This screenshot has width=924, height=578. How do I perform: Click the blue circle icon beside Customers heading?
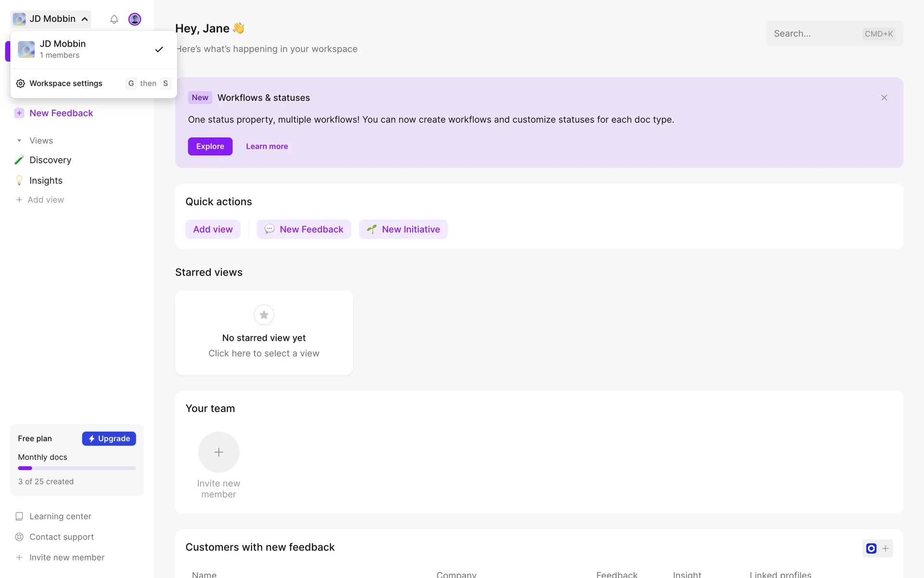(871, 549)
